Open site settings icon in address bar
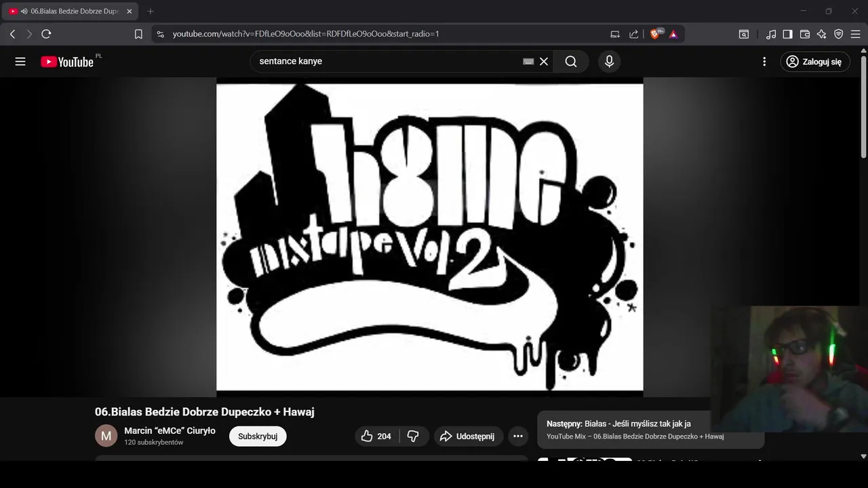 (160, 34)
